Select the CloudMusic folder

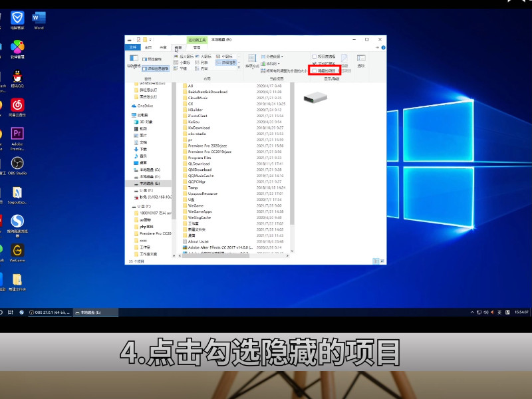click(195, 98)
